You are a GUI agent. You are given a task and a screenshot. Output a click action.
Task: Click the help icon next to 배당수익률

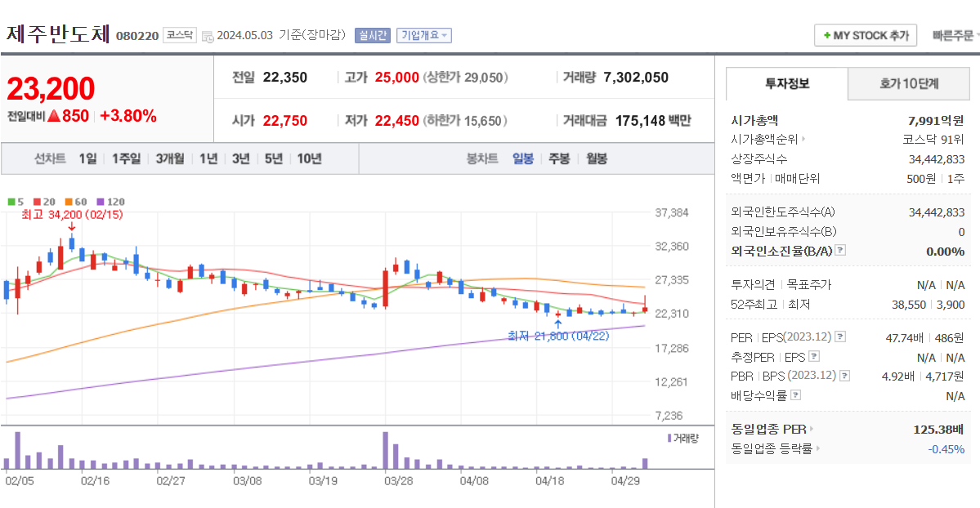click(x=795, y=395)
